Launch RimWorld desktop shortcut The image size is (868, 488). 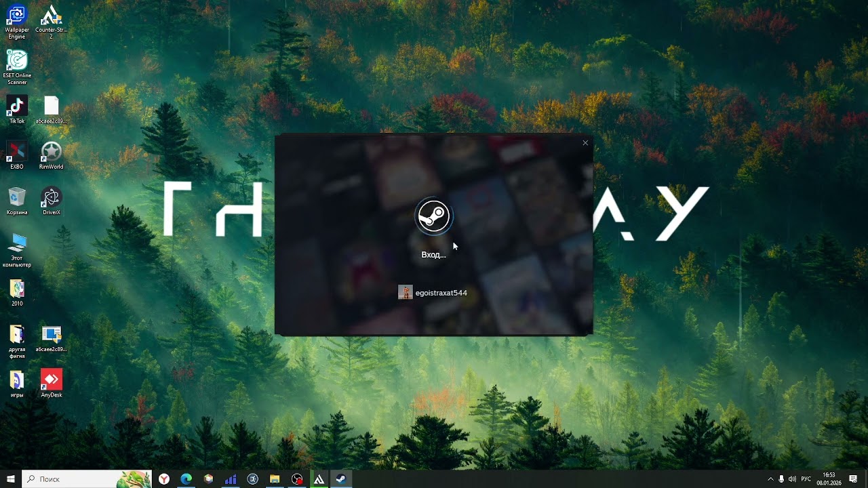(52, 155)
